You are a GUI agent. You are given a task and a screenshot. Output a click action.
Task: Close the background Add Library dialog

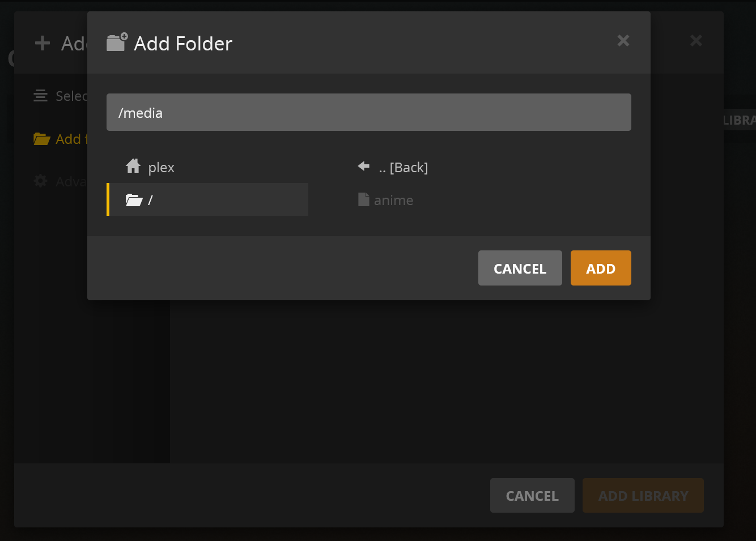pos(696,41)
